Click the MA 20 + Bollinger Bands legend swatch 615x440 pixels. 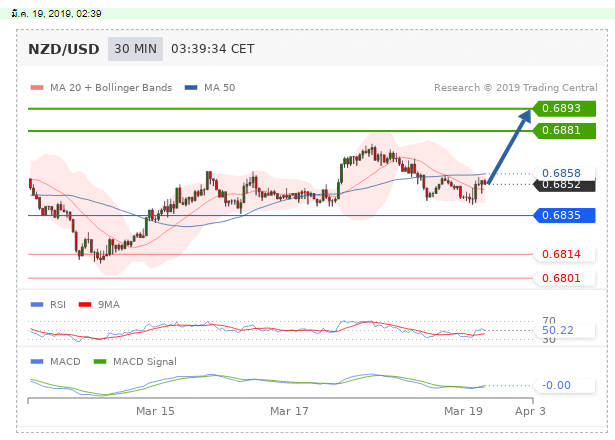click(x=37, y=87)
